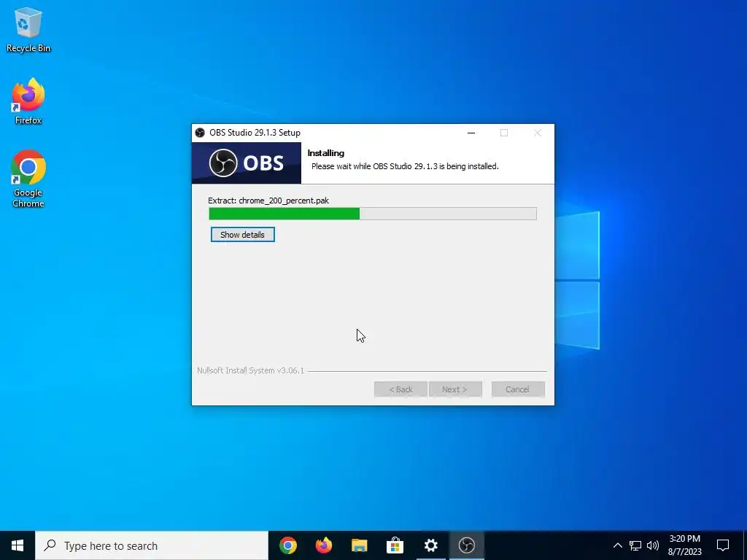Launch Firefox from the taskbar

323,545
